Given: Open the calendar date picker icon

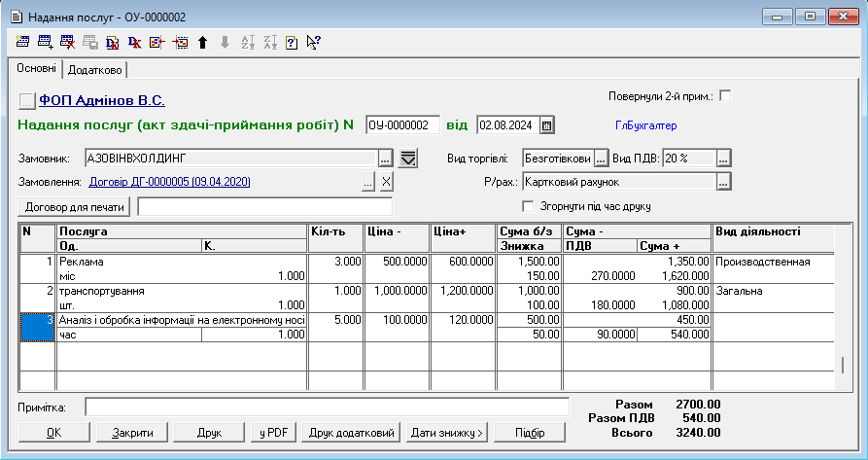Looking at the screenshot, I should (546, 125).
